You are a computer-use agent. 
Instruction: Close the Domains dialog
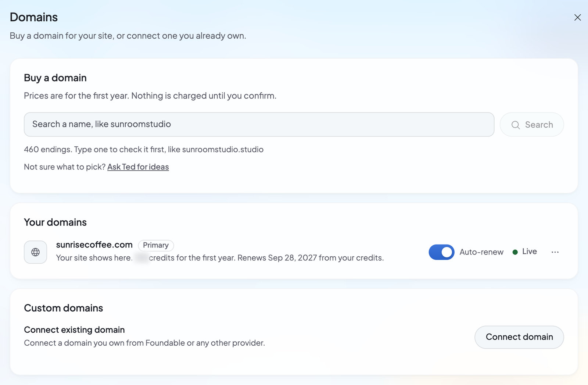coord(577,18)
